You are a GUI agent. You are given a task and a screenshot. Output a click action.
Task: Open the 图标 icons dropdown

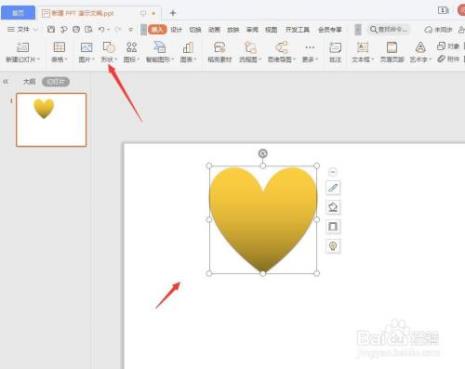pos(131,52)
